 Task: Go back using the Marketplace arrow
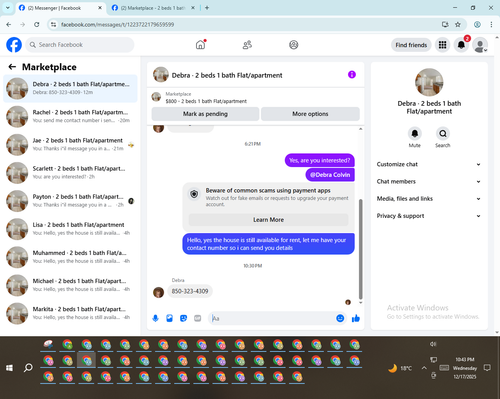tap(12, 67)
